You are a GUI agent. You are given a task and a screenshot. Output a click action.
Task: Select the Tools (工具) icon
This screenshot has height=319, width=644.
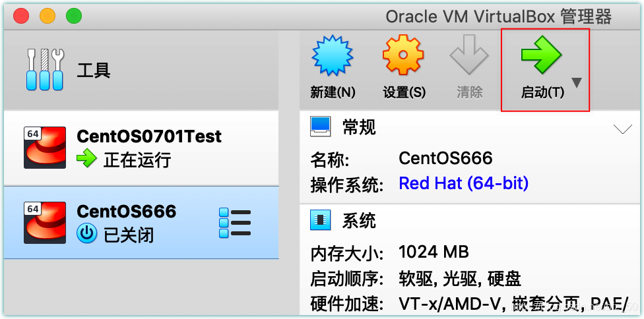45,70
